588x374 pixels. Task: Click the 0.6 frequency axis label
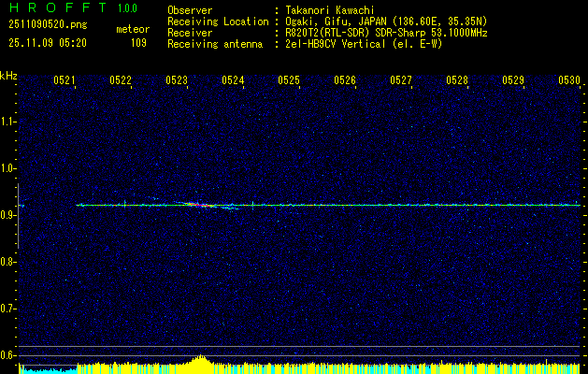(8, 355)
